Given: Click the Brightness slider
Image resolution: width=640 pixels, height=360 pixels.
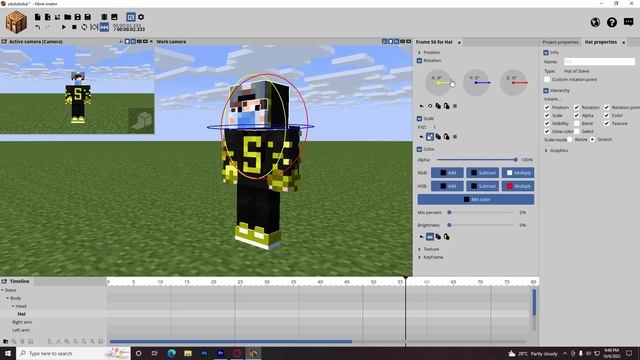Looking at the screenshot, I should pyautogui.click(x=482, y=225).
